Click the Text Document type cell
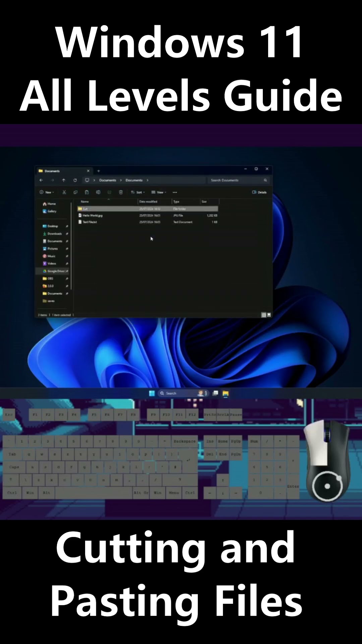 tap(183, 222)
